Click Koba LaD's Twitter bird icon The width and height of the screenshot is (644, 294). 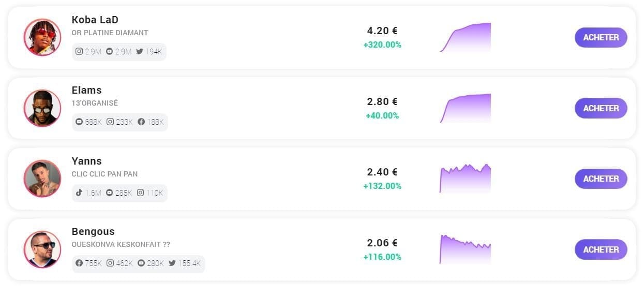(140, 52)
